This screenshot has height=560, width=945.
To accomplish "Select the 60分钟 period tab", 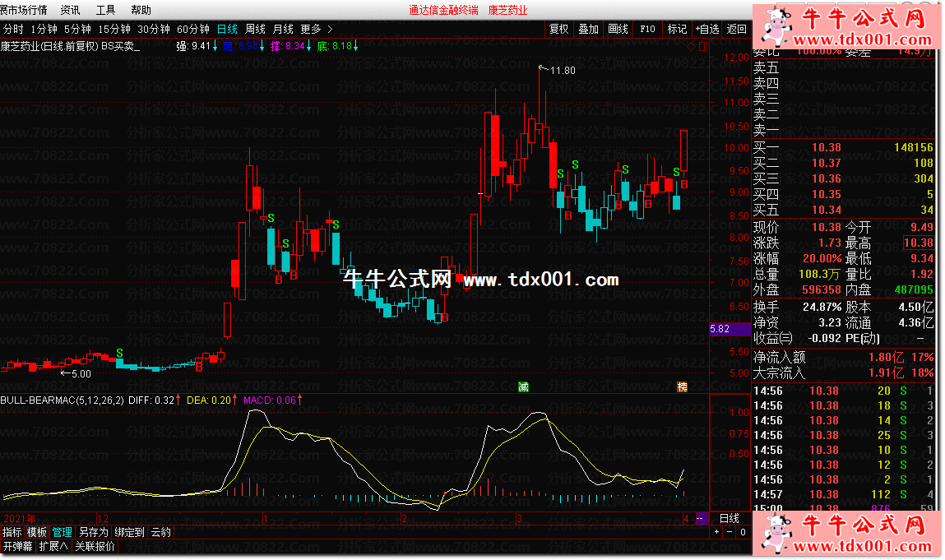I will [192, 29].
